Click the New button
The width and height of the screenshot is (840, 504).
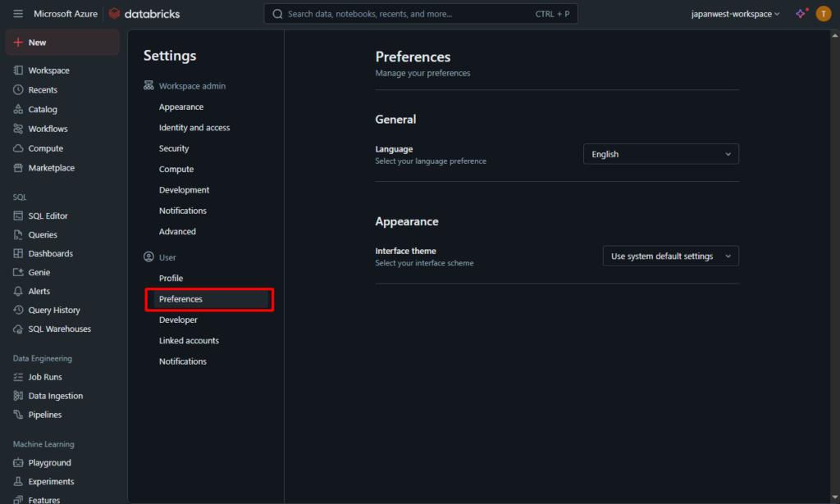[62, 43]
